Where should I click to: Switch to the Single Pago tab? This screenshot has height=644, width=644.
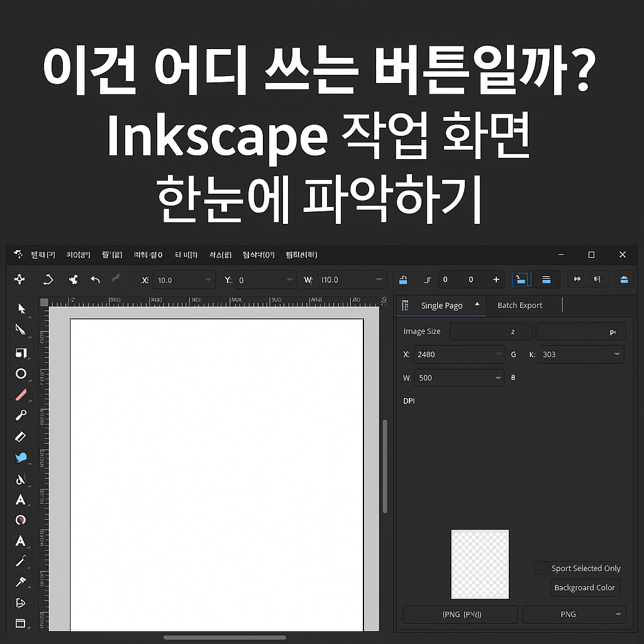441,305
